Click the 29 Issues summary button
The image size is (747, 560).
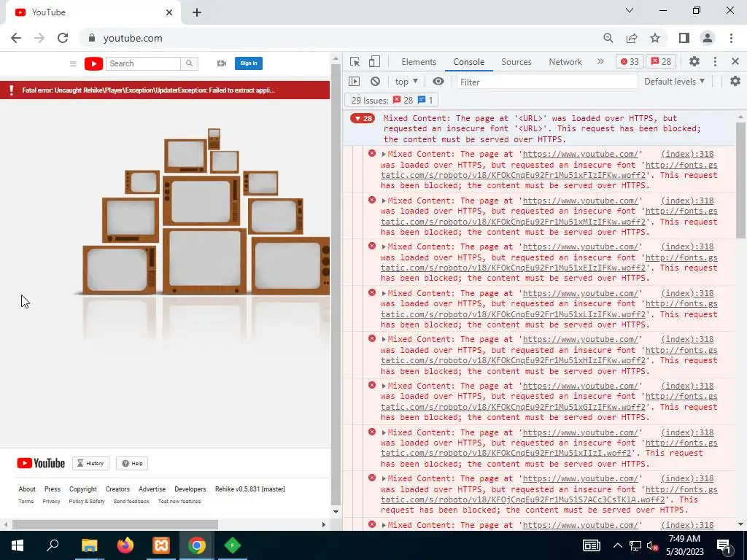392,101
